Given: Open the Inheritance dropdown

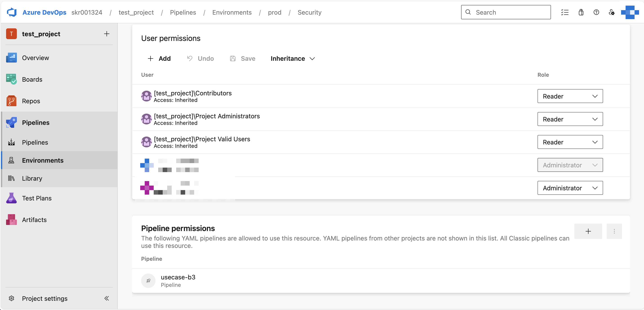Looking at the screenshot, I should (x=292, y=58).
